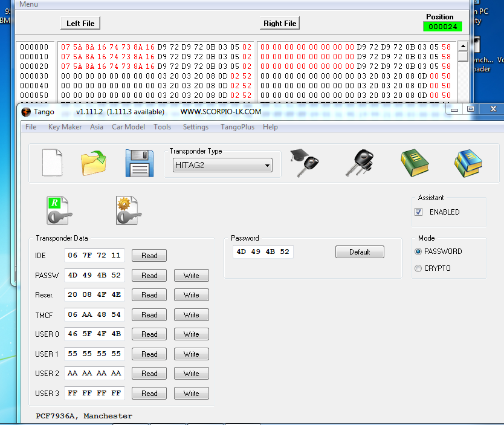The width and height of the screenshot is (504, 425).
Task: Click the hex view scrollbar thumb
Action: pos(463,56)
